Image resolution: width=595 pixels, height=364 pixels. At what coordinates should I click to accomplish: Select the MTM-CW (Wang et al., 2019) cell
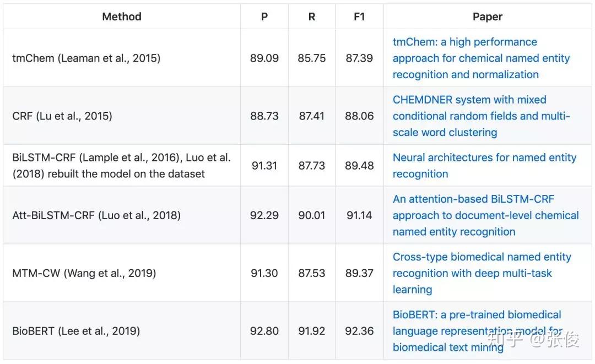(84, 273)
